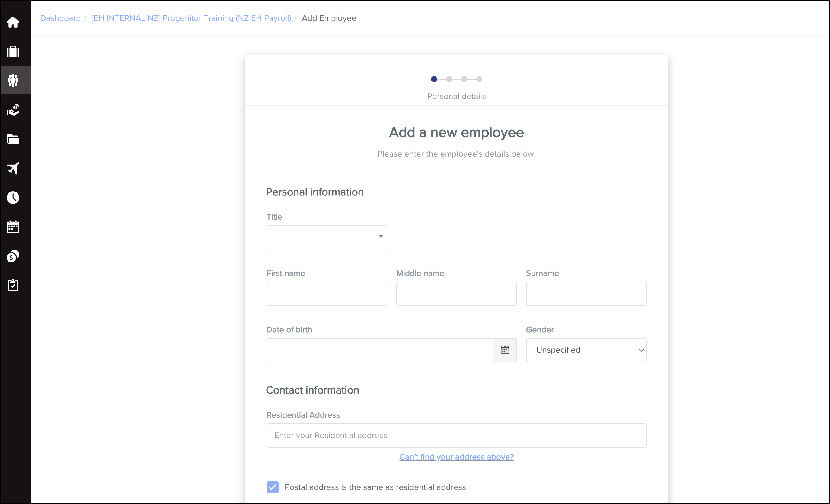Uncheck postal address same as residential
The height and width of the screenshot is (504, 830).
pos(272,487)
